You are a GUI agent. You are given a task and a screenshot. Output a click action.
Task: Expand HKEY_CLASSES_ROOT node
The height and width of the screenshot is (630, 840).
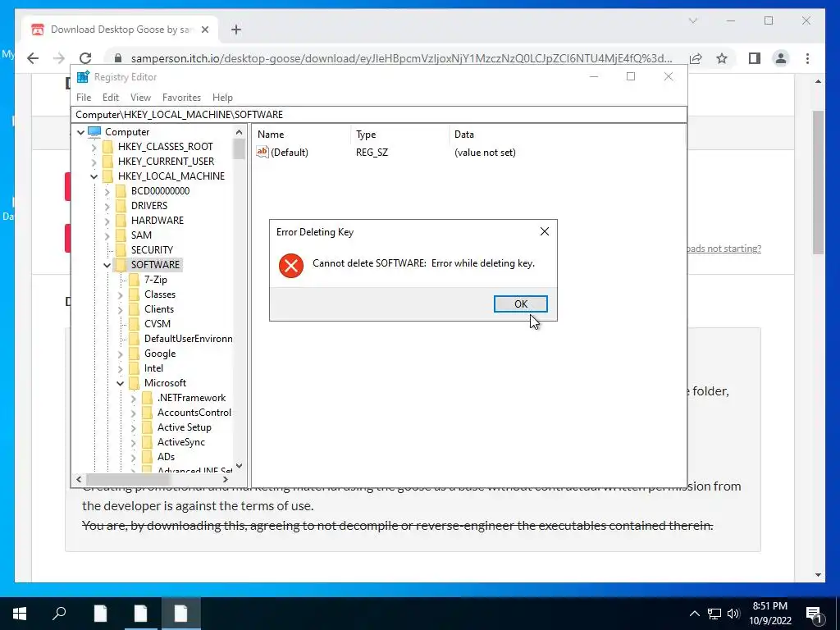pyautogui.click(x=94, y=147)
